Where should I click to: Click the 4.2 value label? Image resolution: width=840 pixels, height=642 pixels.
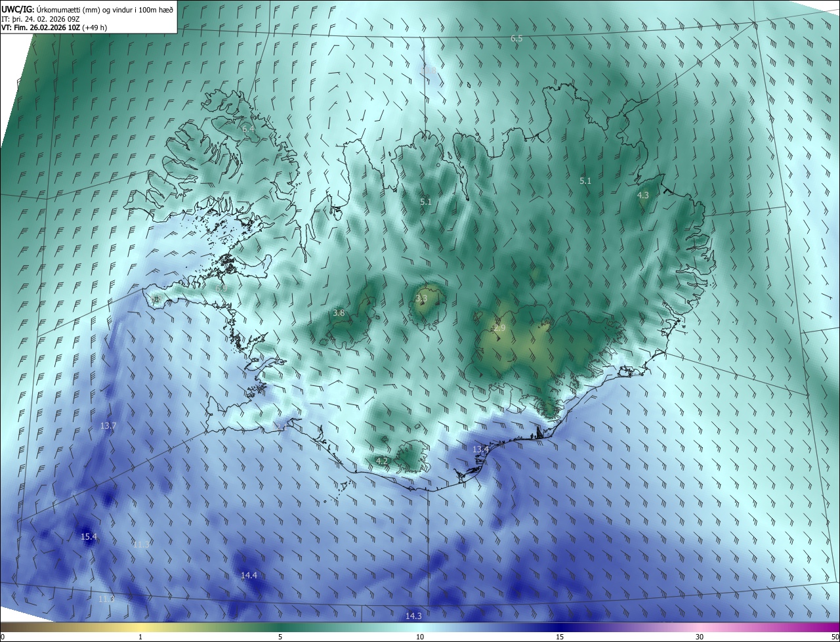pos(382,461)
